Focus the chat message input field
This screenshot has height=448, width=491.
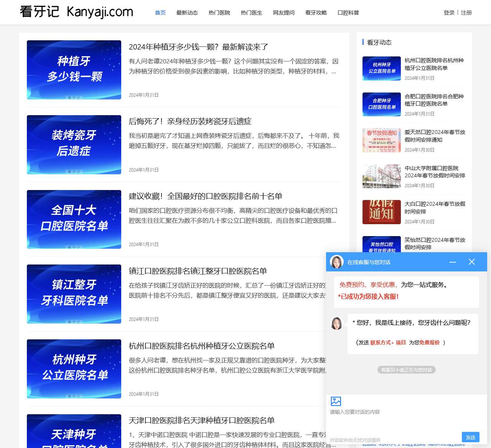407,420
